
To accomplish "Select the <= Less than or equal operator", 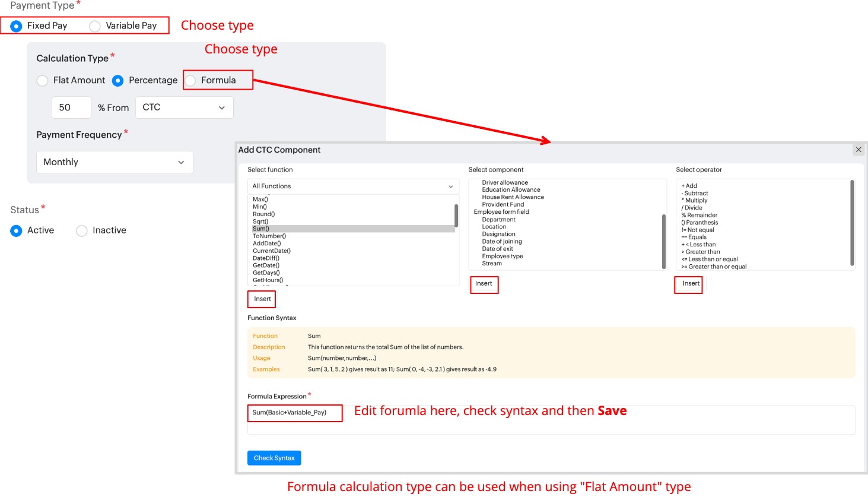I will pyautogui.click(x=710, y=260).
